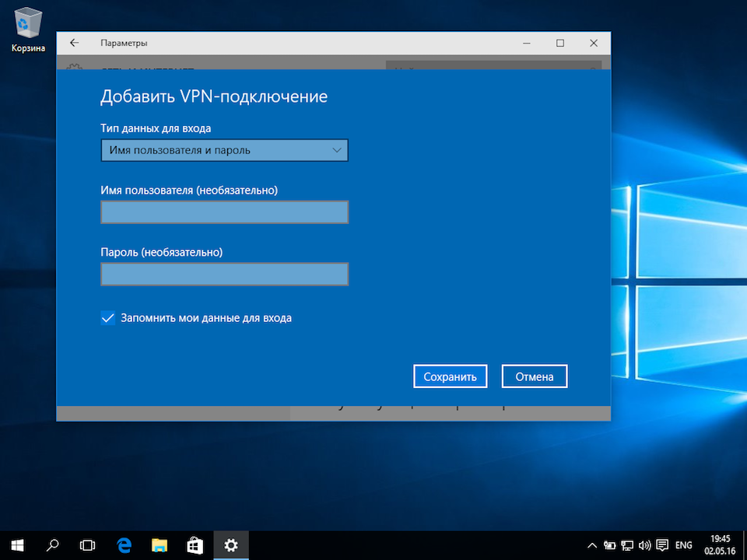Maximize the Параметры window
747x560 pixels.
click(x=560, y=43)
